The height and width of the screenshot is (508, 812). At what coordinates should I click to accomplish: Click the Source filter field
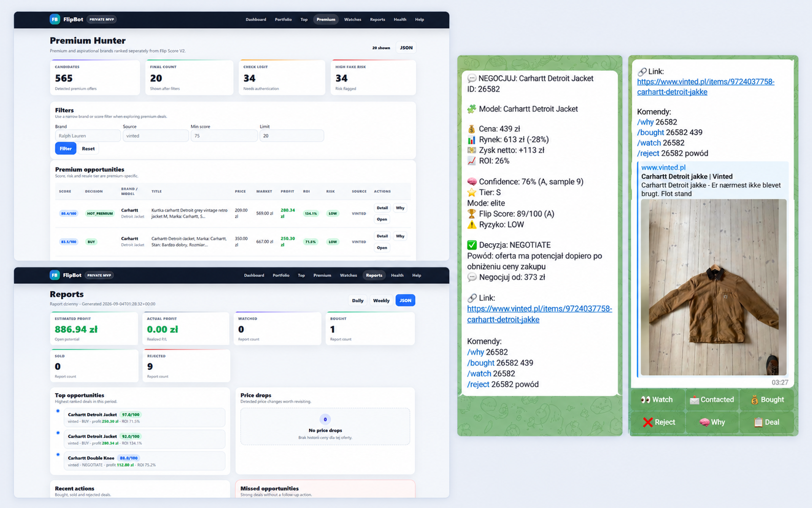(x=156, y=136)
